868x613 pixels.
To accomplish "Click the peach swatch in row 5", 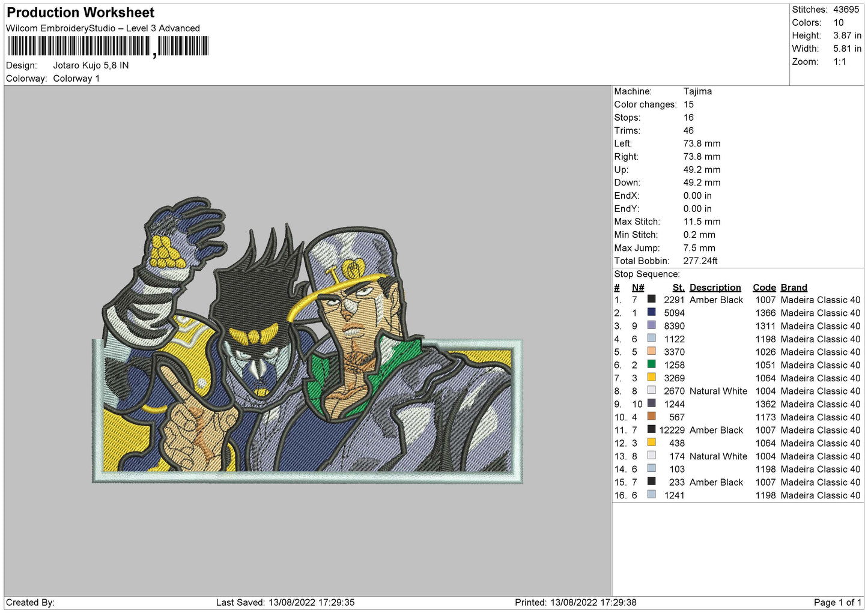I will [651, 351].
